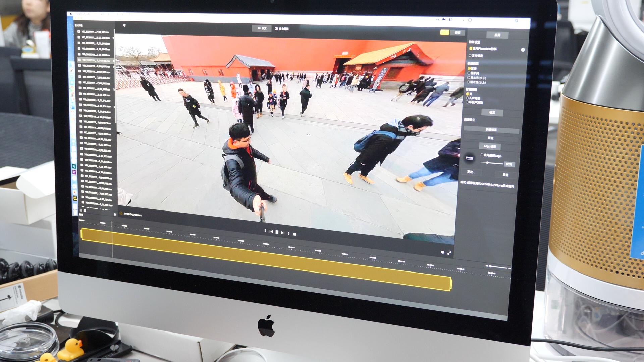The height and width of the screenshot is (362, 644).
Task: Select the file ending in 007.insv
Action: pos(96,66)
